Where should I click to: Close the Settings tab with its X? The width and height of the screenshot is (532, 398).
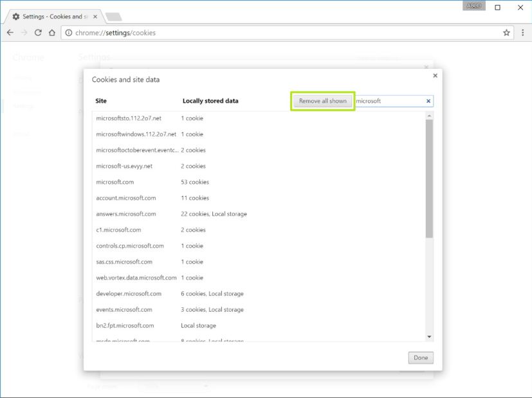(x=95, y=16)
